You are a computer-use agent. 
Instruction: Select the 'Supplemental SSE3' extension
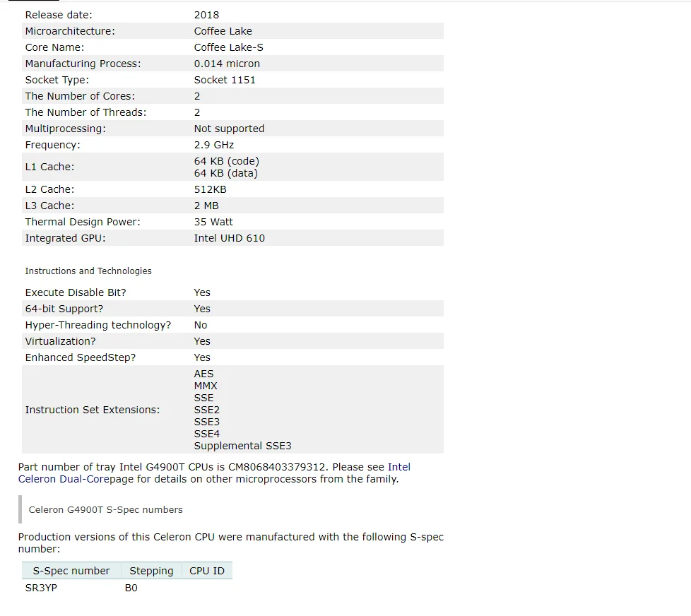coord(242,446)
